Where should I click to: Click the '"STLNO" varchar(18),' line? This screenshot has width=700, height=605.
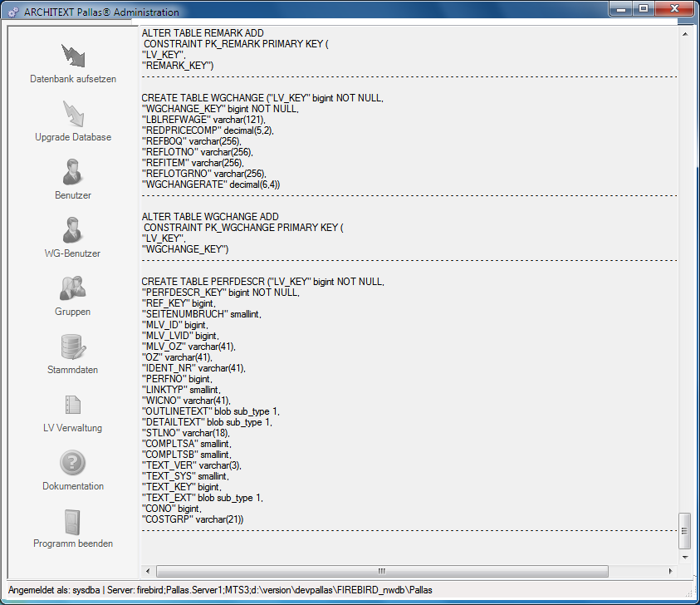pyautogui.click(x=186, y=433)
